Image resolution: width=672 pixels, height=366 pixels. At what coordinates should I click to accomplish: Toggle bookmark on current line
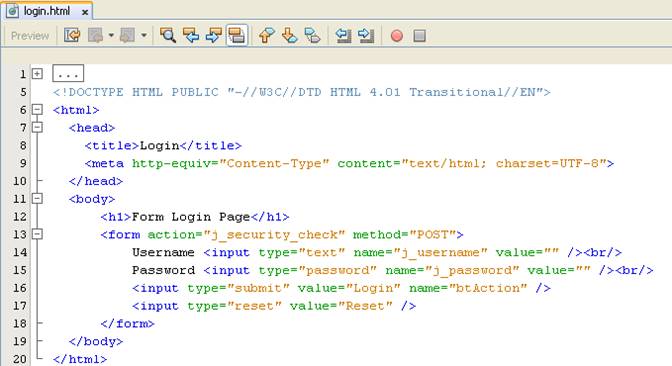(x=312, y=35)
